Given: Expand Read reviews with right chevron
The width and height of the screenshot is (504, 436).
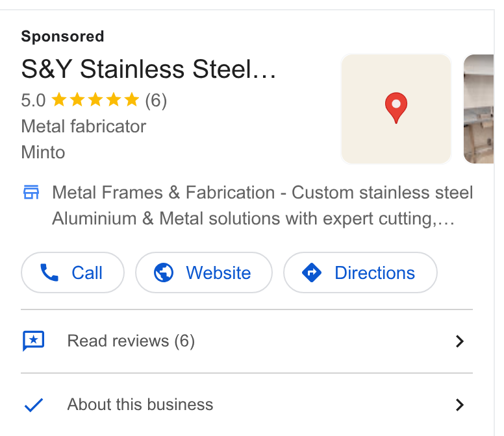Looking at the screenshot, I should click(x=460, y=341).
